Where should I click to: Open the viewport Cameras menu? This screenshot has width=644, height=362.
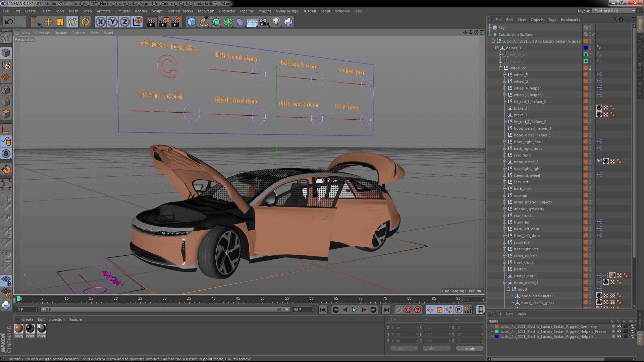(42, 33)
